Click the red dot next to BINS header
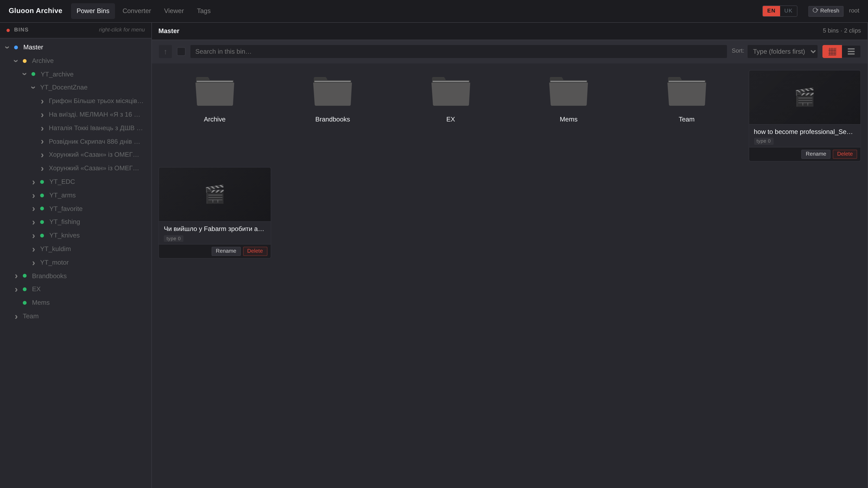 [8, 30]
